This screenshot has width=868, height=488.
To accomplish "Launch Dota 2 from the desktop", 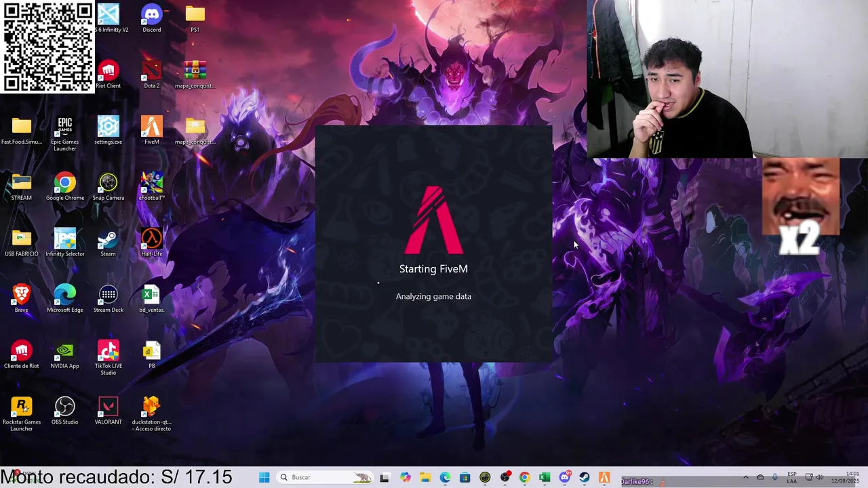I will (x=151, y=74).
